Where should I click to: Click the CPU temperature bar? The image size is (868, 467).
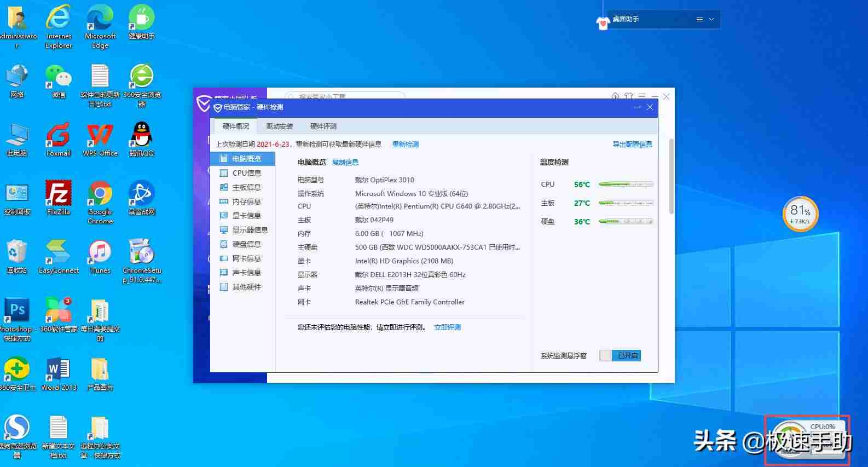pyautogui.click(x=626, y=185)
